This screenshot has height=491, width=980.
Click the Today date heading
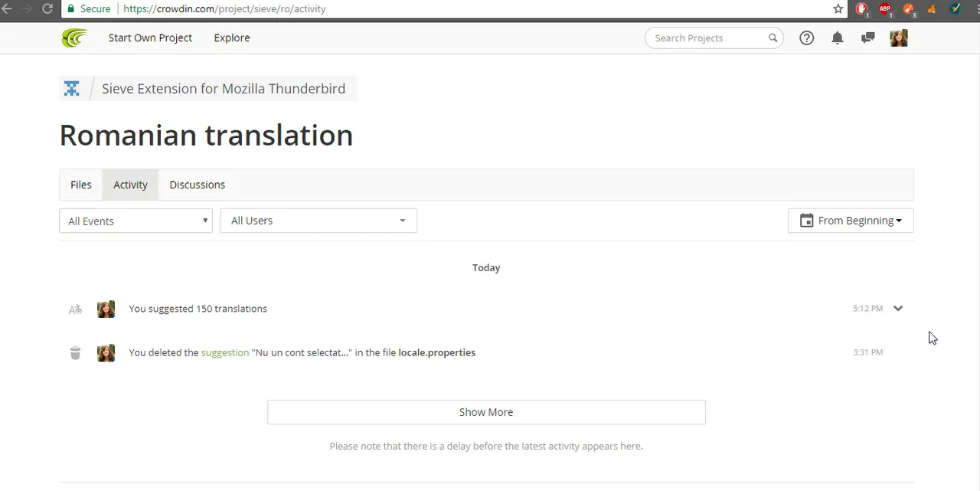click(x=486, y=267)
